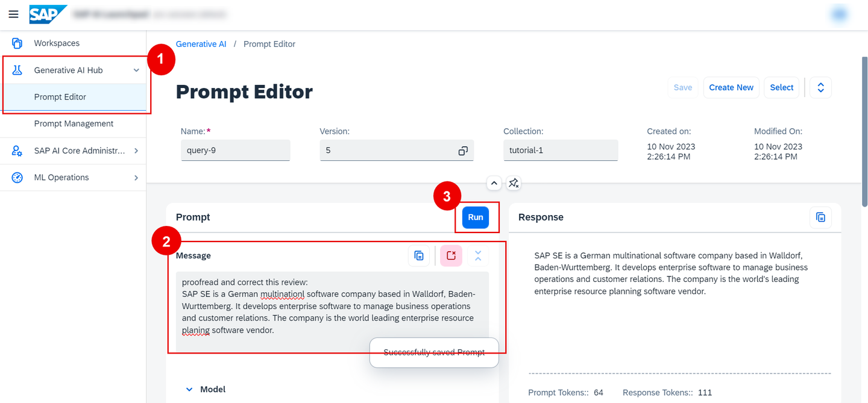Collapse the header with the up chevron

(x=494, y=183)
